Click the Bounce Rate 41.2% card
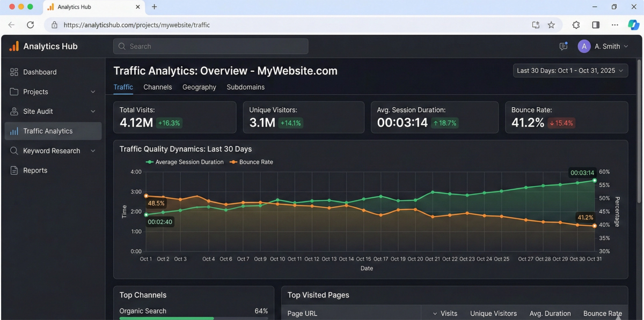The image size is (644, 320). pyautogui.click(x=567, y=117)
